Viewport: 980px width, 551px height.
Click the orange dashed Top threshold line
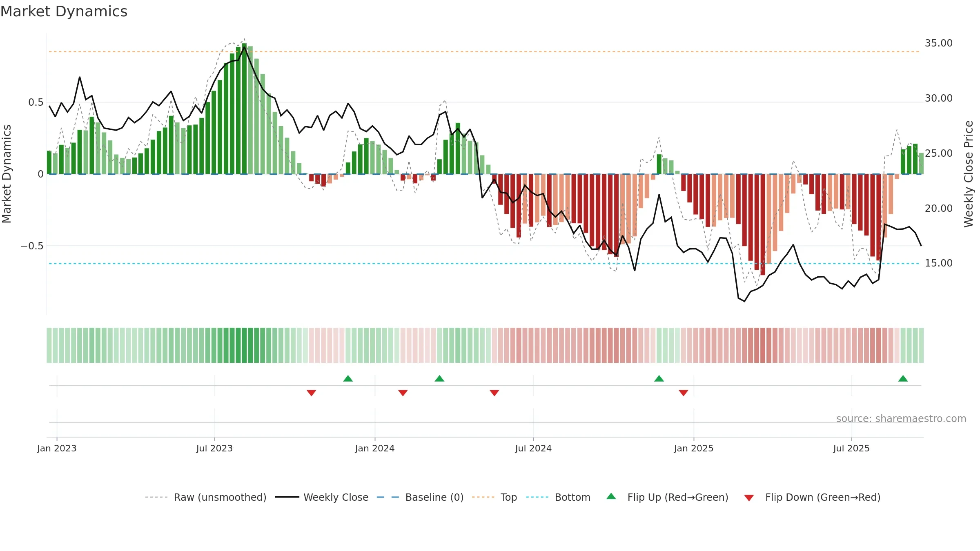484,52
